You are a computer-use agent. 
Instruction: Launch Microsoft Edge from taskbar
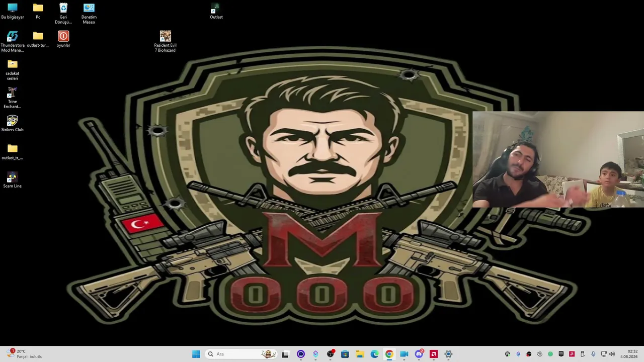pos(374,354)
